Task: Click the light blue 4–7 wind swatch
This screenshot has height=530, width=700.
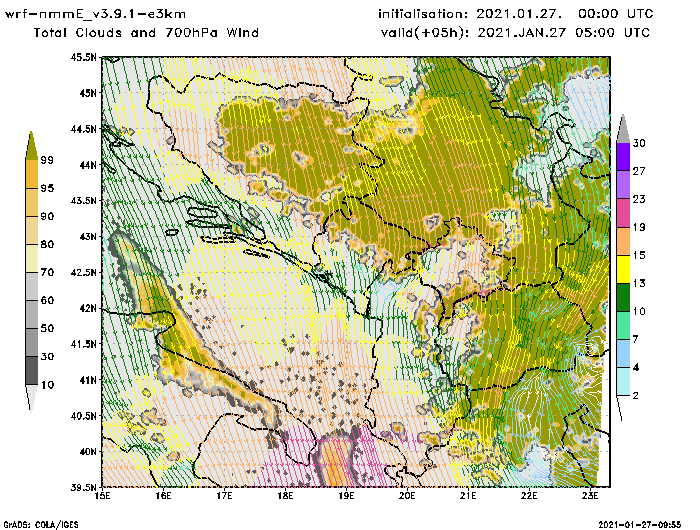Action: (623, 354)
